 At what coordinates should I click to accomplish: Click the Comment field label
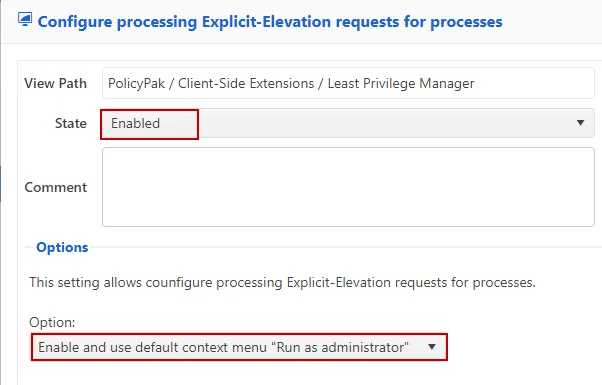pyautogui.click(x=56, y=187)
